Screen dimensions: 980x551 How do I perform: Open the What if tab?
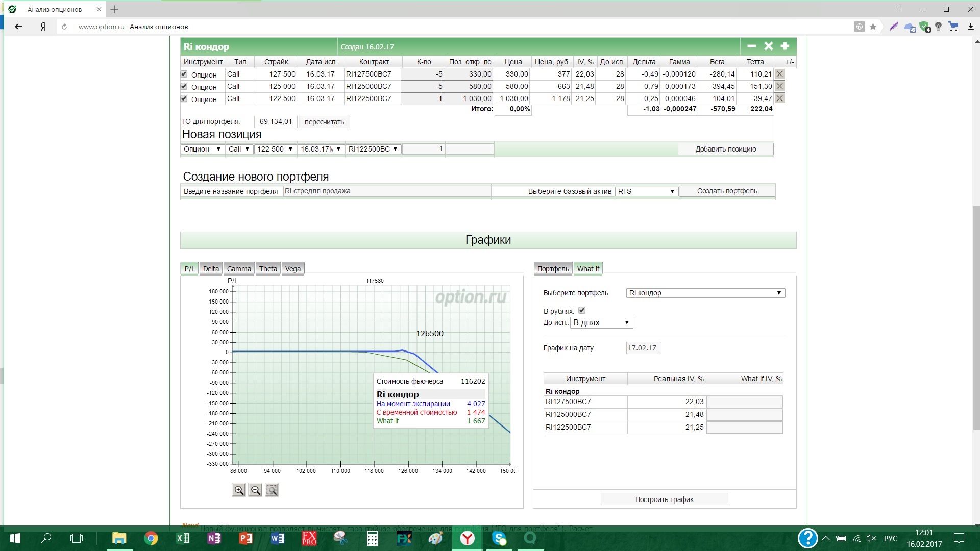(x=588, y=269)
